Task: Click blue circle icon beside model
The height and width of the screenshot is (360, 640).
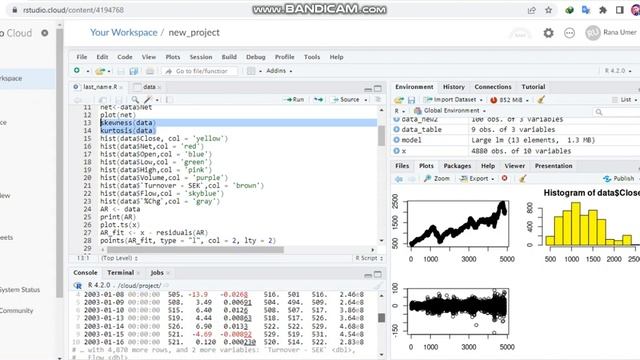Action: point(396,140)
